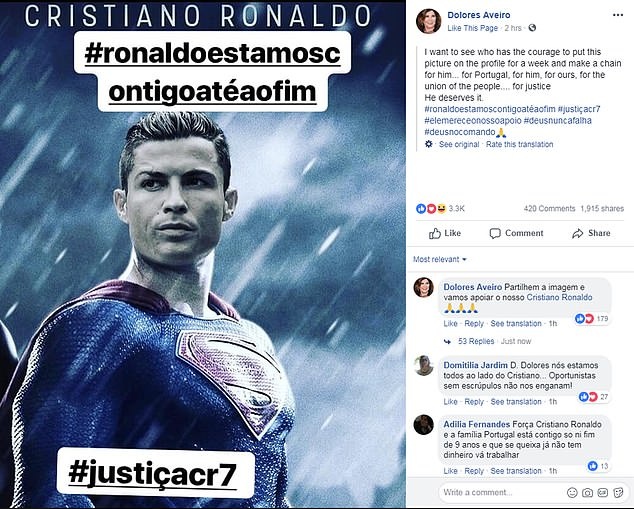Toggle Like on the post

coord(445,233)
